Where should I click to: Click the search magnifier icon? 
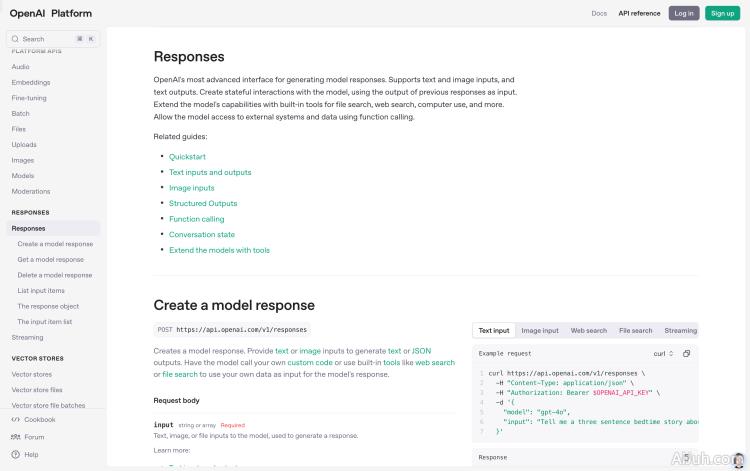pyautogui.click(x=15, y=39)
